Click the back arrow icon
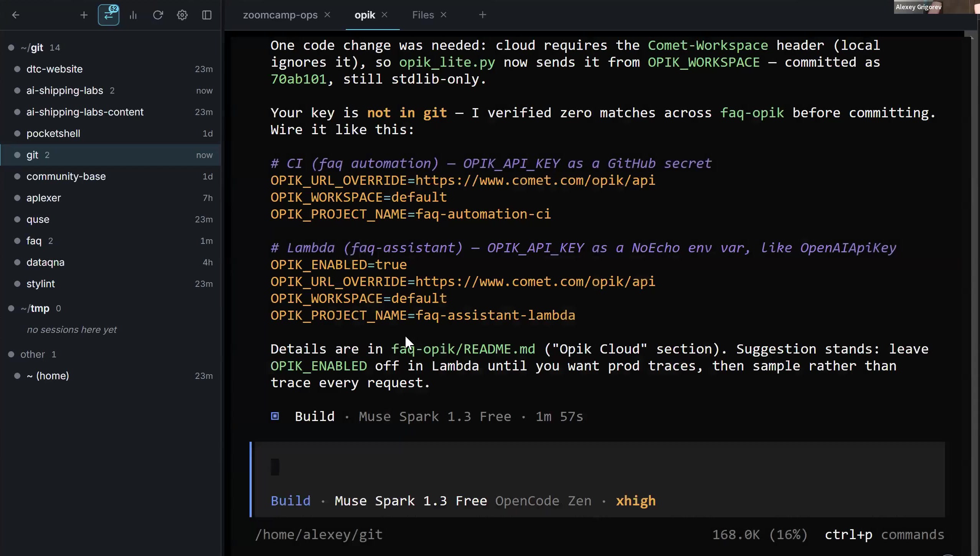 pos(16,15)
